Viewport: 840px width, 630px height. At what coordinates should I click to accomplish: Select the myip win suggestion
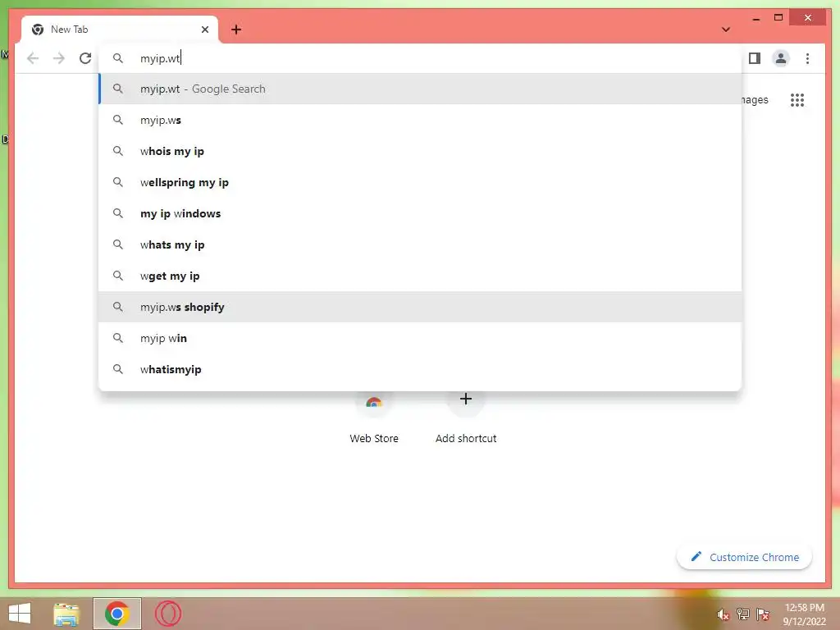421,338
